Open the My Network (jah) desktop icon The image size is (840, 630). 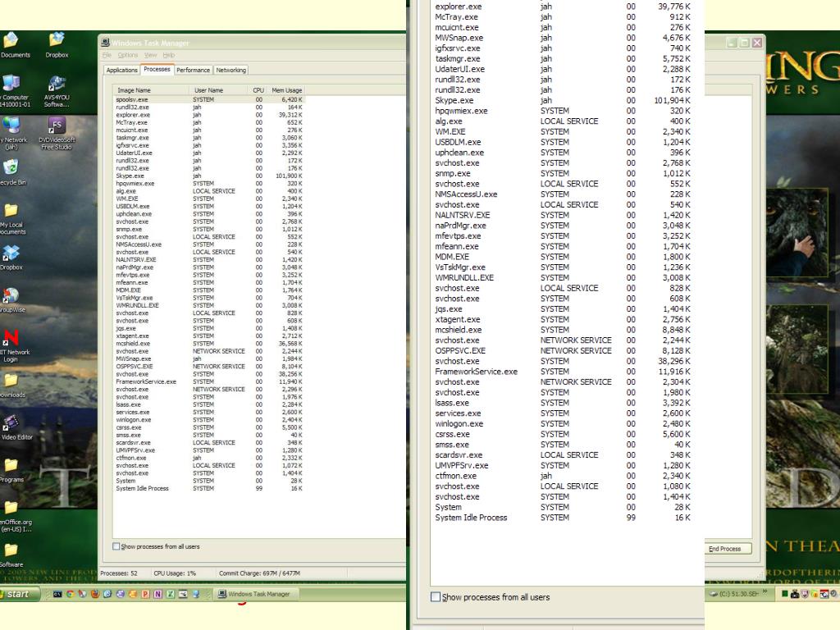point(12,134)
